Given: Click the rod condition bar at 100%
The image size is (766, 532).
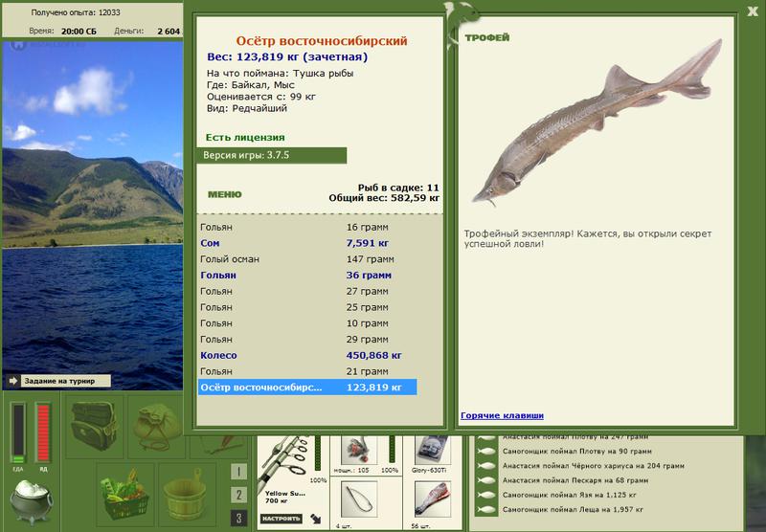Looking at the screenshot, I should coord(318,453).
